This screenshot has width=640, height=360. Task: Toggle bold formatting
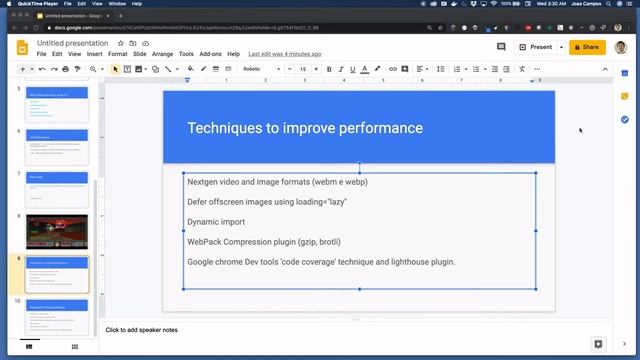[329, 69]
